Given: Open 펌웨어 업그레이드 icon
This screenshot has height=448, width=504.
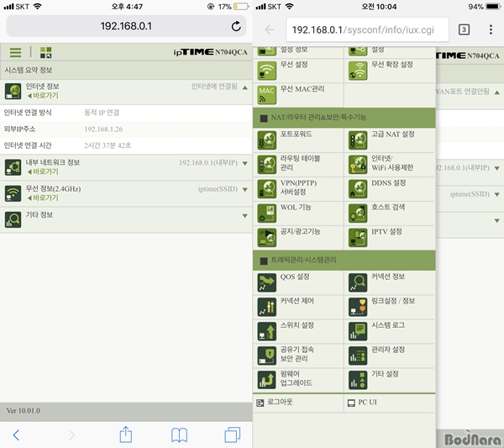Looking at the screenshot, I should 267,378.
